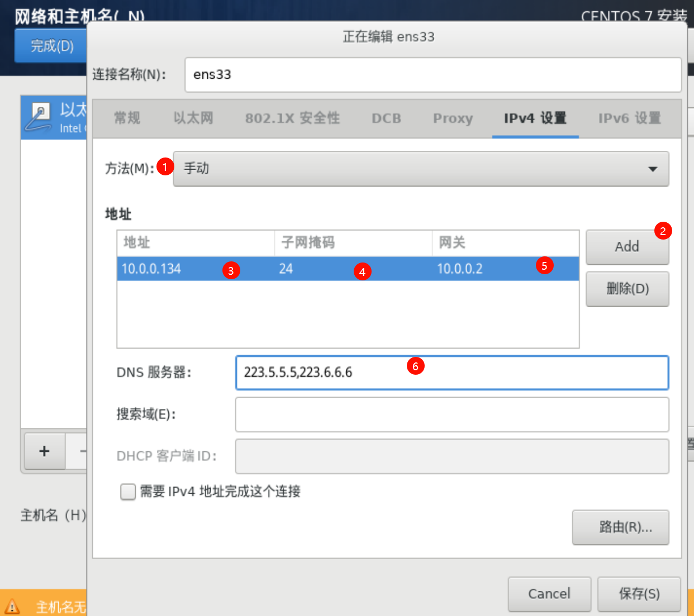Click the 子网掩码 column header
Image resolution: width=694 pixels, height=616 pixels.
tap(353, 243)
